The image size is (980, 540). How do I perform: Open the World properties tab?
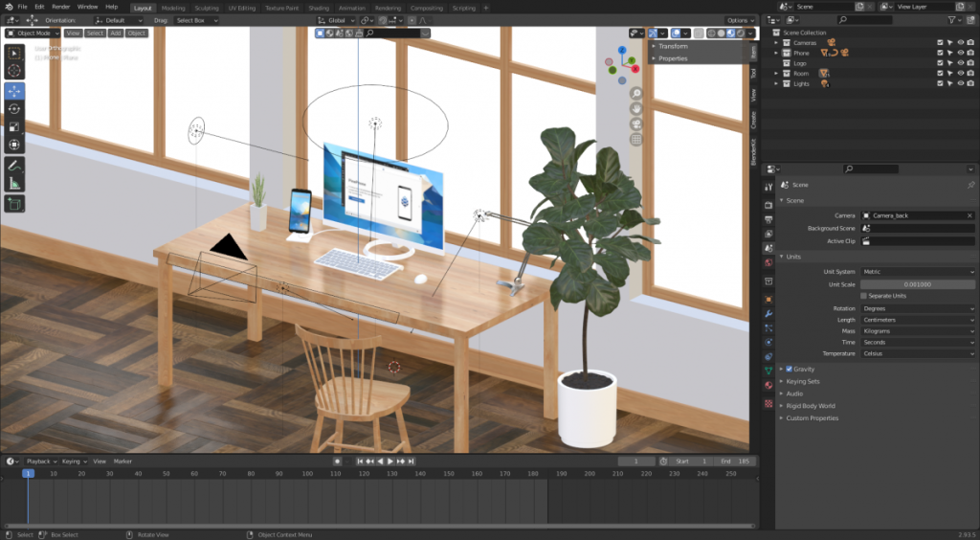[x=768, y=261]
